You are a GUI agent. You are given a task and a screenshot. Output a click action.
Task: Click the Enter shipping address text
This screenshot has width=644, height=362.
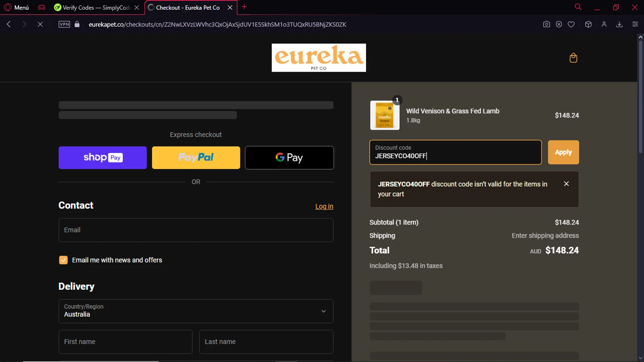[545, 236]
